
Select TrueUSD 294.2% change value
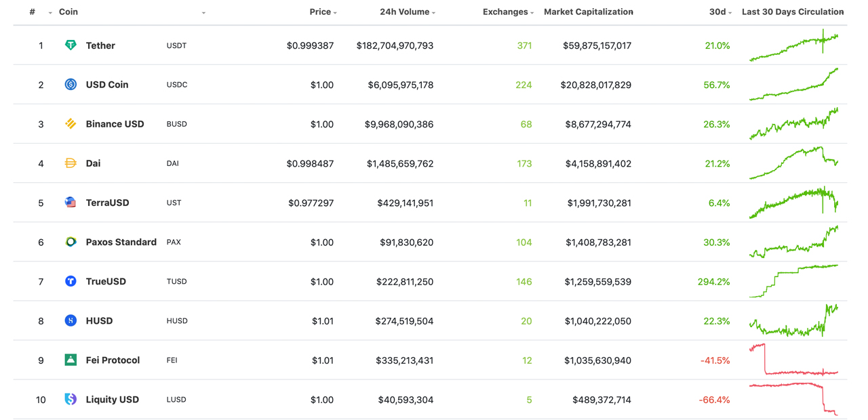[x=713, y=281]
